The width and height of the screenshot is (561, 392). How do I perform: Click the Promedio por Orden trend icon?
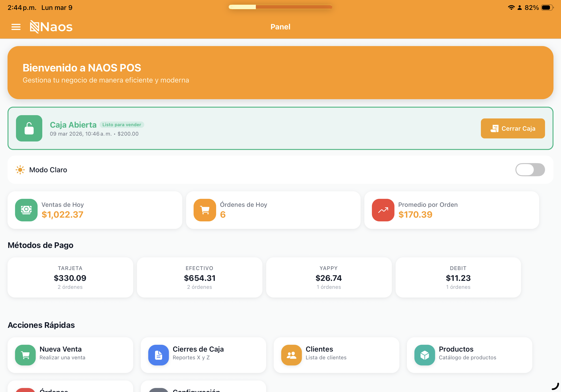click(383, 210)
